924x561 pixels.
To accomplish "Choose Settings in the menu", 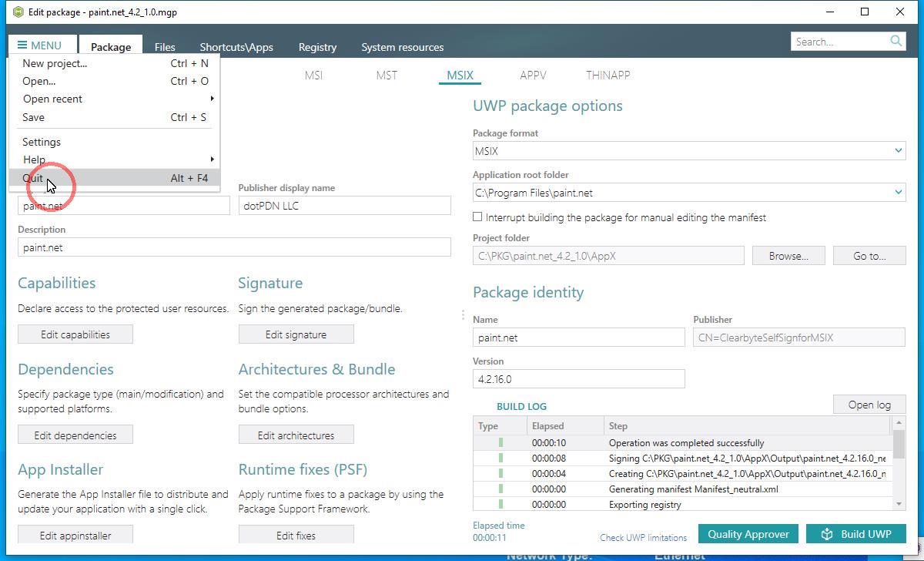I will [42, 142].
